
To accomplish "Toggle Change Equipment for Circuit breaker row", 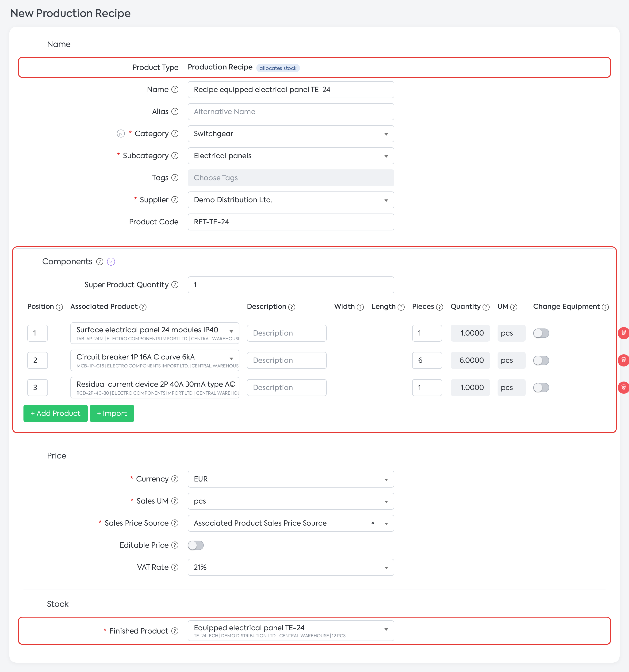I will pos(541,360).
